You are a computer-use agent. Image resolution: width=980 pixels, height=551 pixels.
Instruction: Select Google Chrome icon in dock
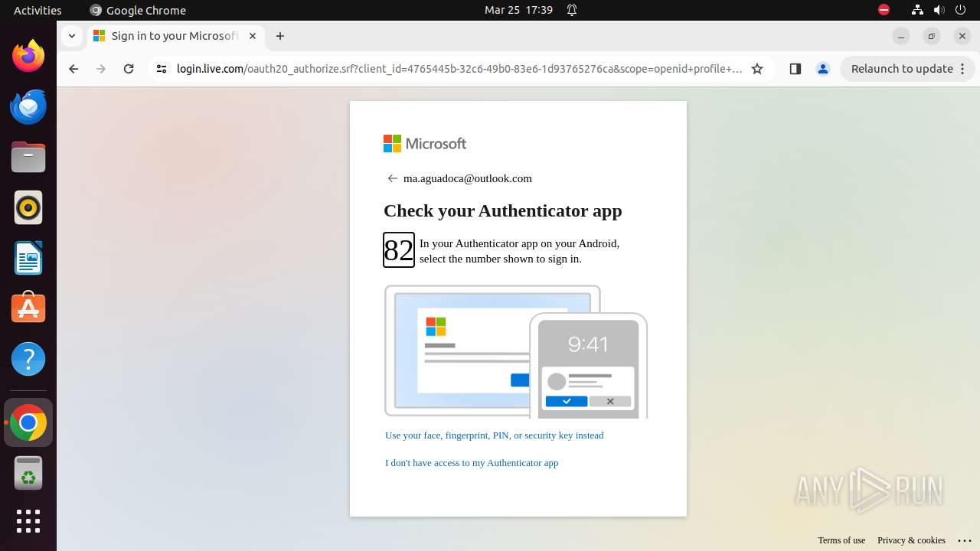[x=28, y=422]
